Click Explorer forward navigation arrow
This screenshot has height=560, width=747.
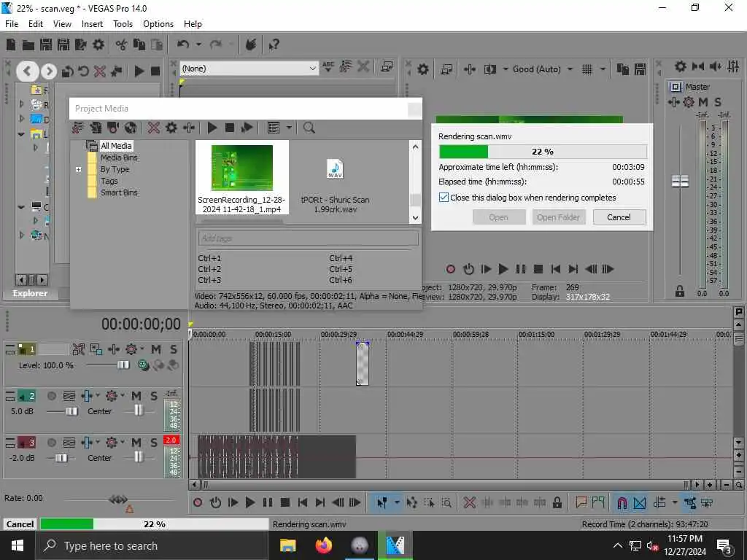49,71
